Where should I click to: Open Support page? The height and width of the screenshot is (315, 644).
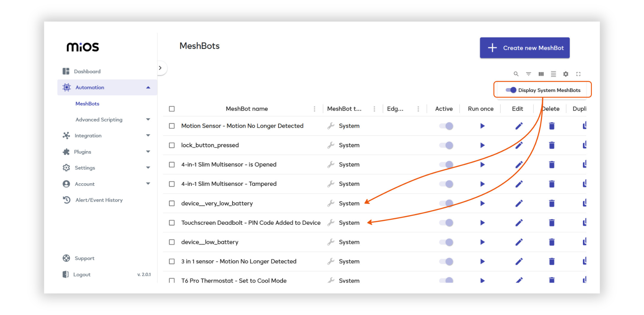pyautogui.click(x=85, y=258)
